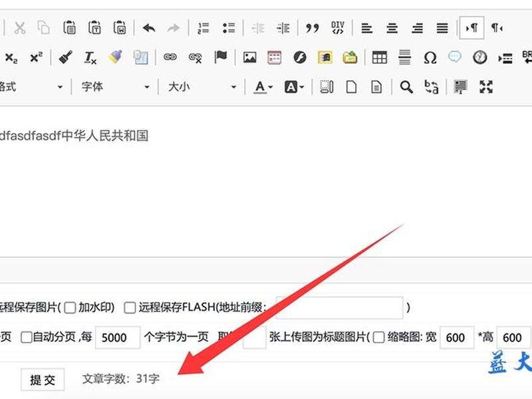Open the 大小 font size dropdown
532x399 pixels.
click(202, 87)
